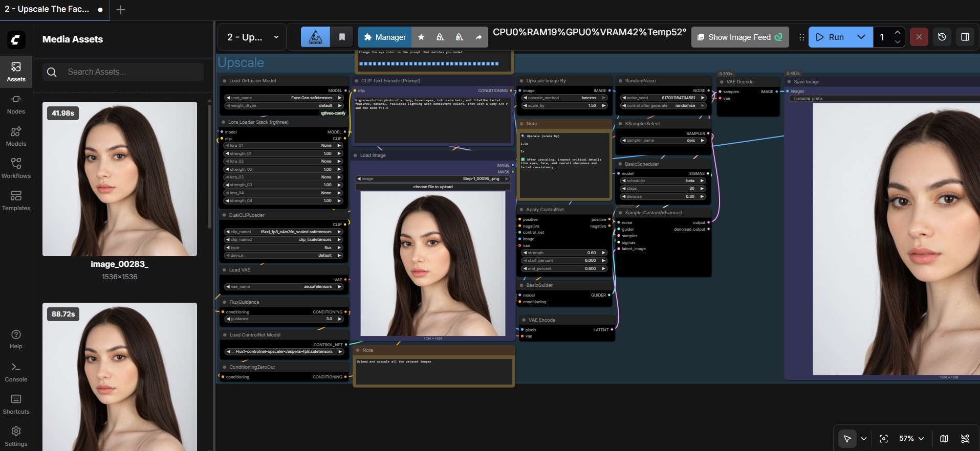Open Help in the sidebar
The image size is (980, 451).
pos(16,339)
